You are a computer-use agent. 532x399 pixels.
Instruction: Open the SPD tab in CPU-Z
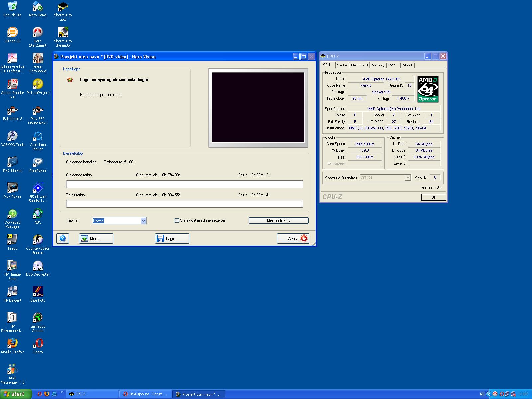tap(392, 65)
